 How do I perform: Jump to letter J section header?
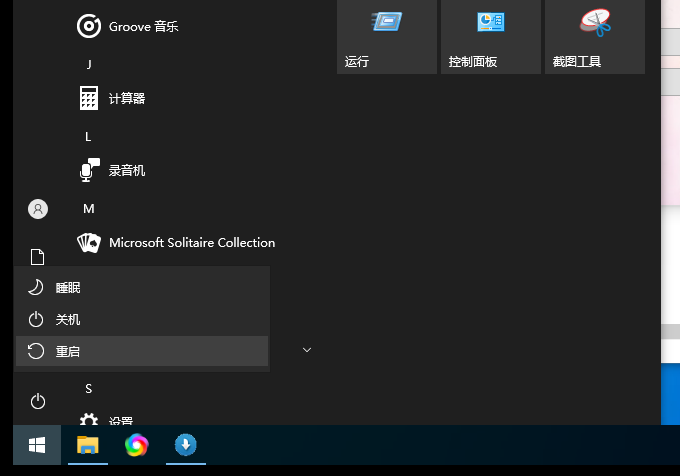pyautogui.click(x=89, y=65)
